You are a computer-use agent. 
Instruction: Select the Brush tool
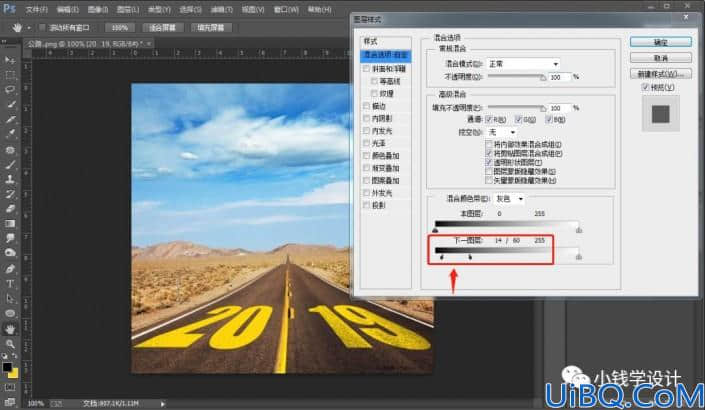click(10, 165)
